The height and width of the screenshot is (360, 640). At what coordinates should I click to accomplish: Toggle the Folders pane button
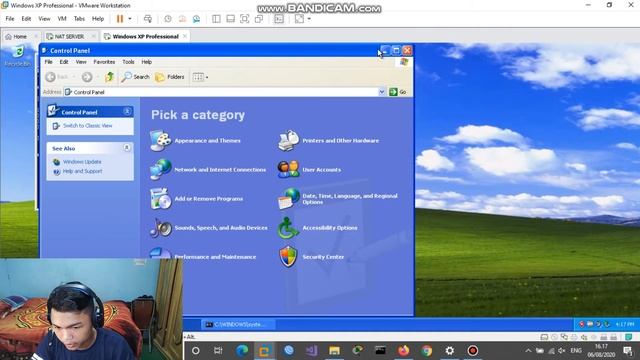(x=170, y=77)
